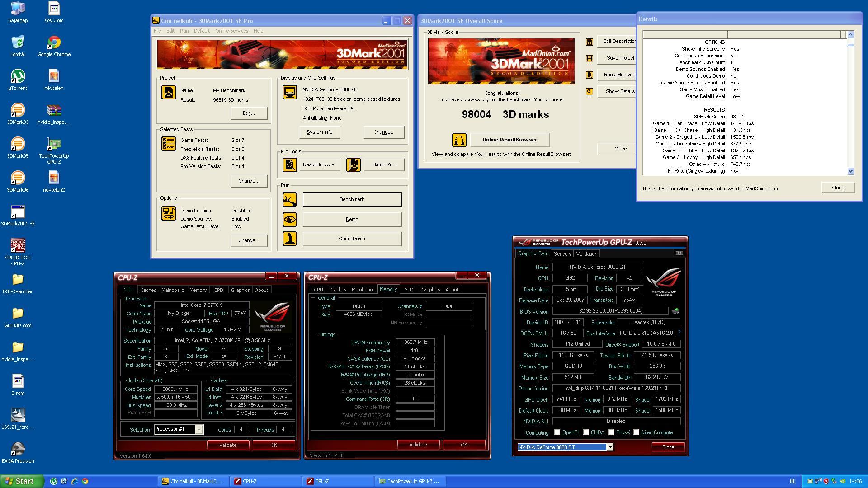Click the Demo eye icon

[x=290, y=220]
